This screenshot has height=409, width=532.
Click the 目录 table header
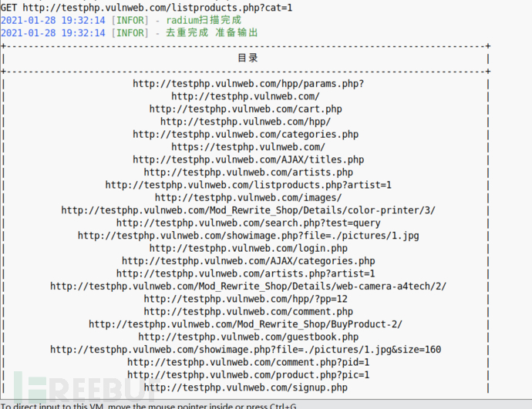pyautogui.click(x=247, y=58)
